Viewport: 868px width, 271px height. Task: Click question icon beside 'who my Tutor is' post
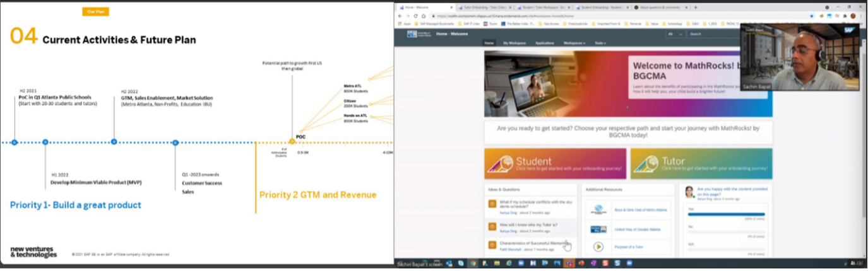coord(492,226)
